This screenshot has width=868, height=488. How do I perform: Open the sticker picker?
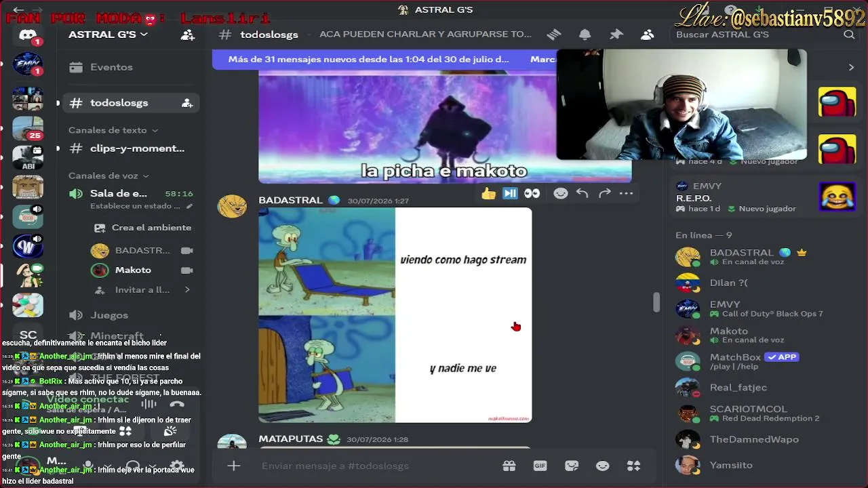[572, 466]
